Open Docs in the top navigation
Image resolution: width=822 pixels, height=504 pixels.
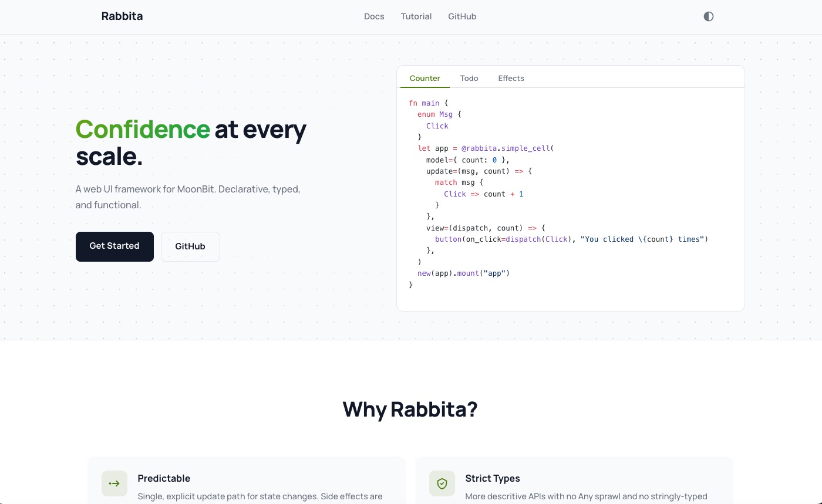coord(374,16)
